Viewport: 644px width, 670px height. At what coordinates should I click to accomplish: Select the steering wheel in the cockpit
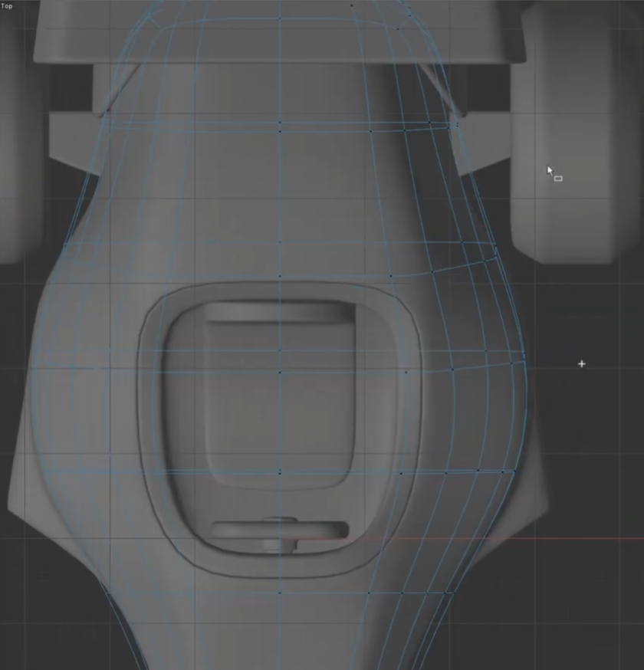(280, 530)
